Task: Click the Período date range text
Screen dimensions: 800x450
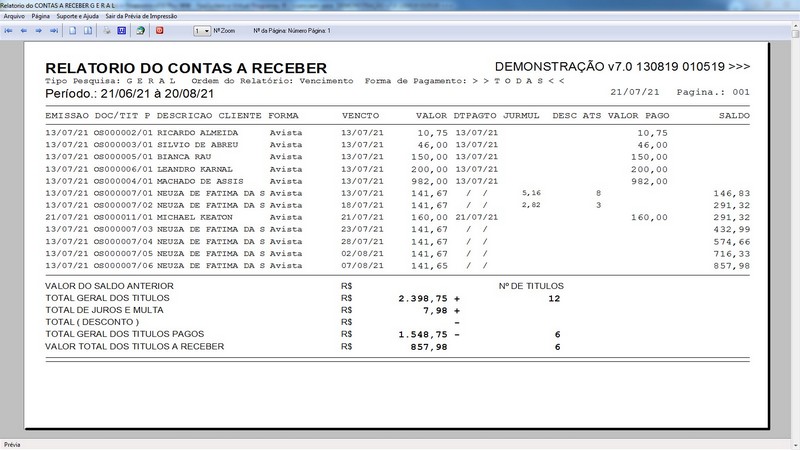Action: tap(130, 94)
